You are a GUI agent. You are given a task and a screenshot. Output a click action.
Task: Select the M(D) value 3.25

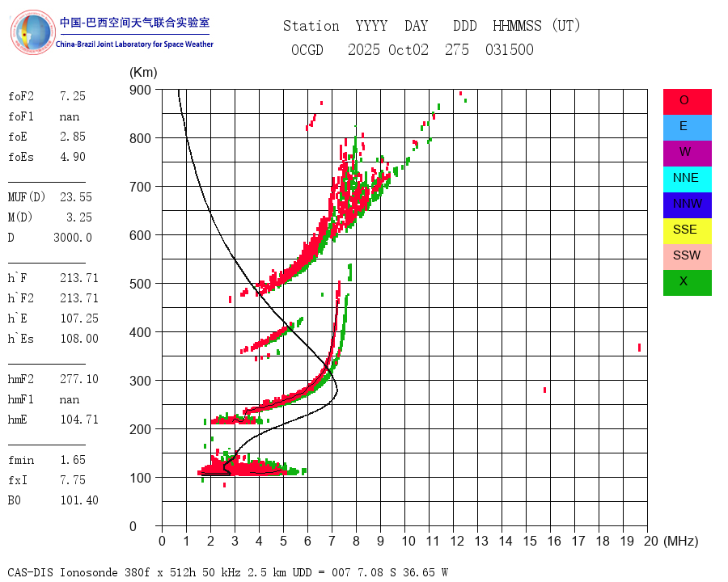[79, 217]
